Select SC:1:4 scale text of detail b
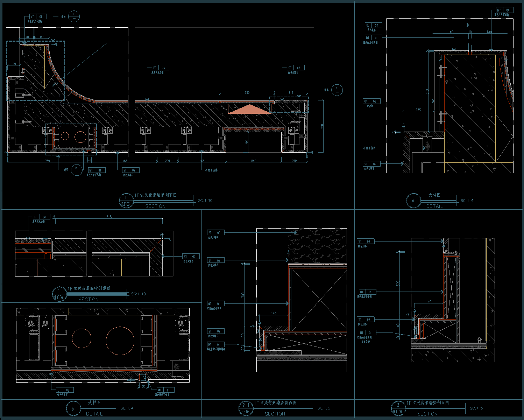 pos(127,408)
